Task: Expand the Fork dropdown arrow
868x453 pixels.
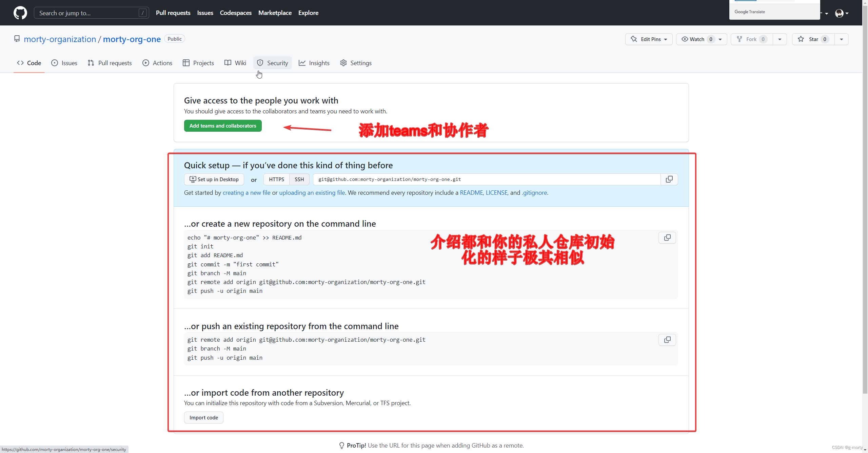Action: (780, 39)
